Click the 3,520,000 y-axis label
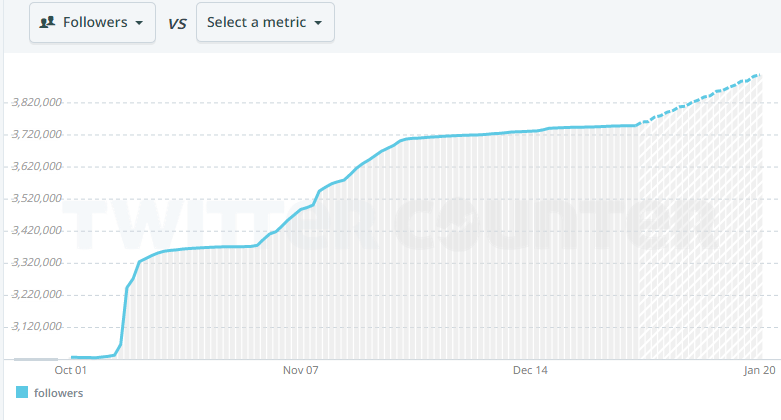 click(x=36, y=198)
